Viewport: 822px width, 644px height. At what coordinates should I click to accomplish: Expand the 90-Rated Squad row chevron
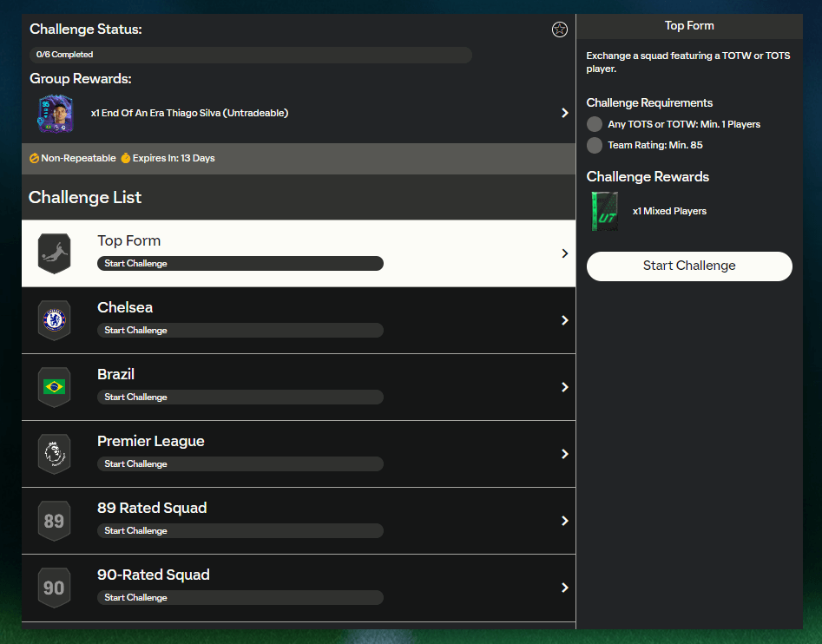click(x=564, y=588)
